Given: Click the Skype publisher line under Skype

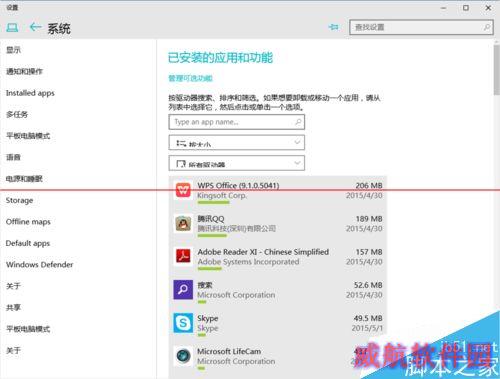Looking at the screenshot, I should 208,328.
